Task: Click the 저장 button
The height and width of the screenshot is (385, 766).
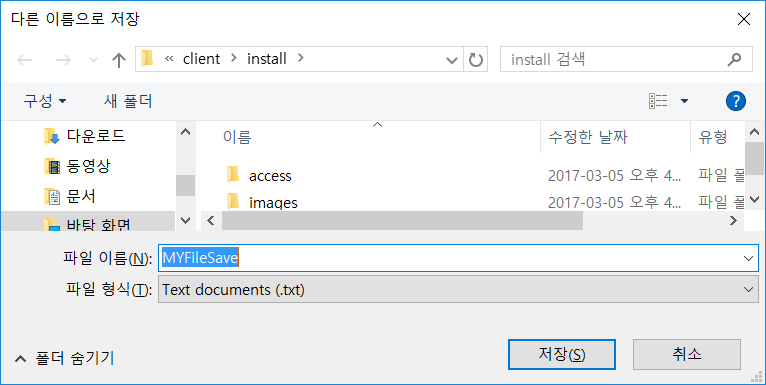Action: 562,355
